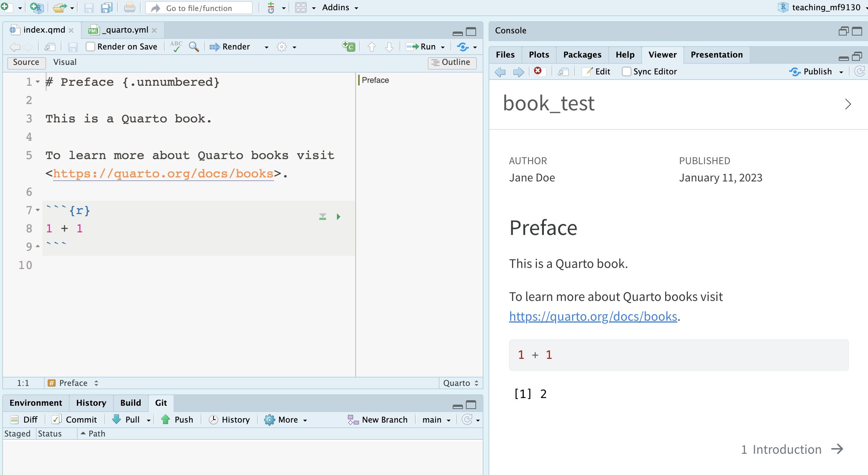Open the main branch dropdown
This screenshot has width=868, height=475.
point(436,420)
